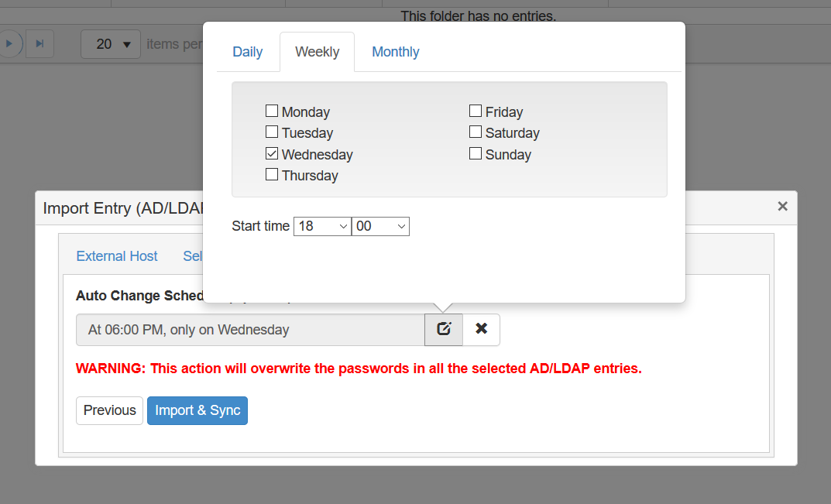Mark the Thursday checkbox
Image resolution: width=831 pixels, height=504 pixels.
point(272,174)
